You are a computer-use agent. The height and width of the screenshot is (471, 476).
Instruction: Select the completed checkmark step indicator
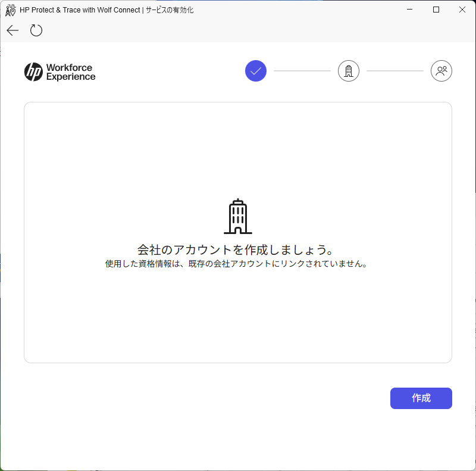click(x=256, y=71)
